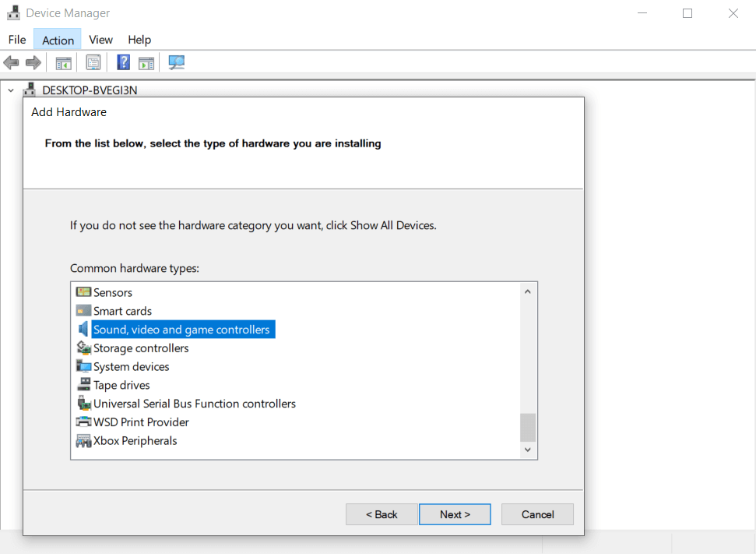Click the Device Manager title bar icon
Screen dimensions: 756x554
click(13, 13)
